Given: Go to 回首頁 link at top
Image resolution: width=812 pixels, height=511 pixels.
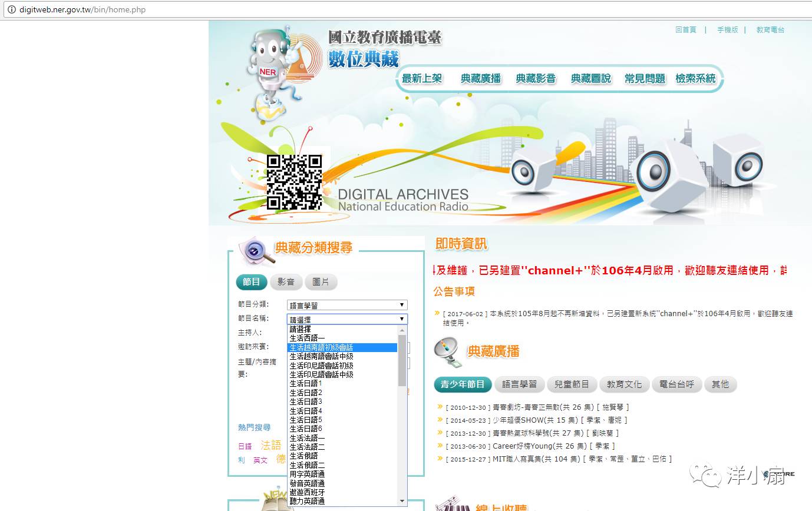Looking at the screenshot, I should tap(686, 29).
